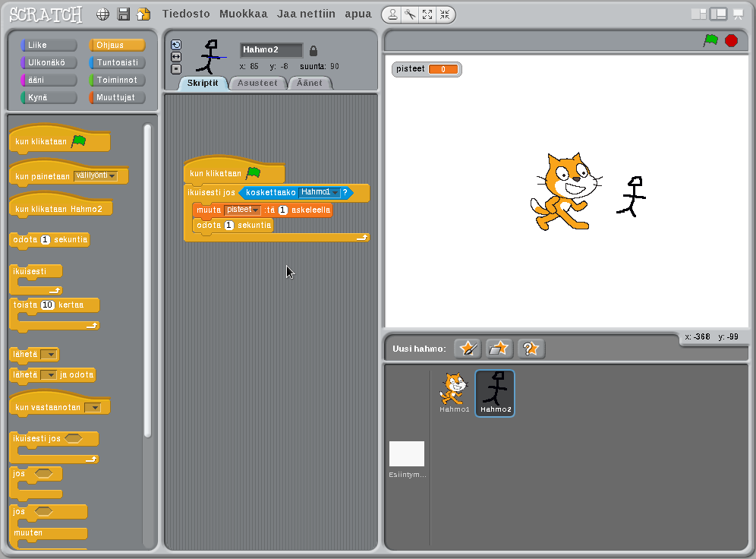Open dropdown on lähetä block
This screenshot has height=559, width=756.
click(x=49, y=355)
